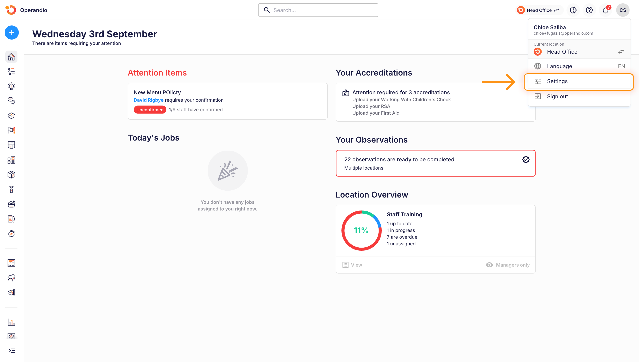Image resolution: width=644 pixels, height=362 pixels.
Task: Open the label printer icon in sidebar
Action: coord(11,145)
